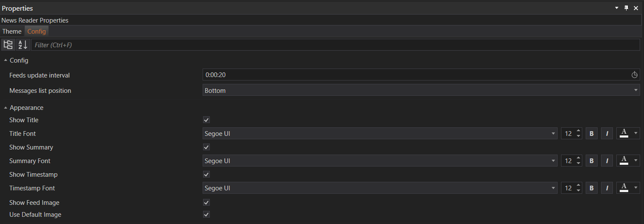The width and height of the screenshot is (644, 224).
Task: Toggle the Use Default Image checkbox
Action: click(x=206, y=215)
